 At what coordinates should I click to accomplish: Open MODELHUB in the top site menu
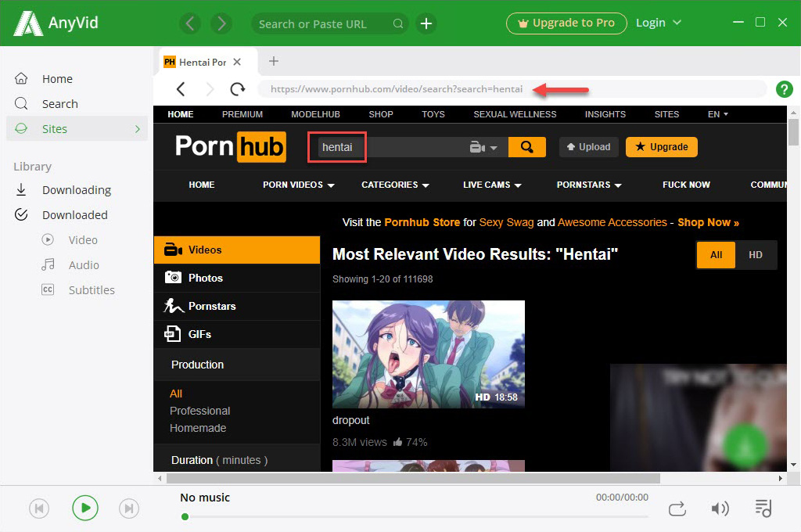click(315, 114)
